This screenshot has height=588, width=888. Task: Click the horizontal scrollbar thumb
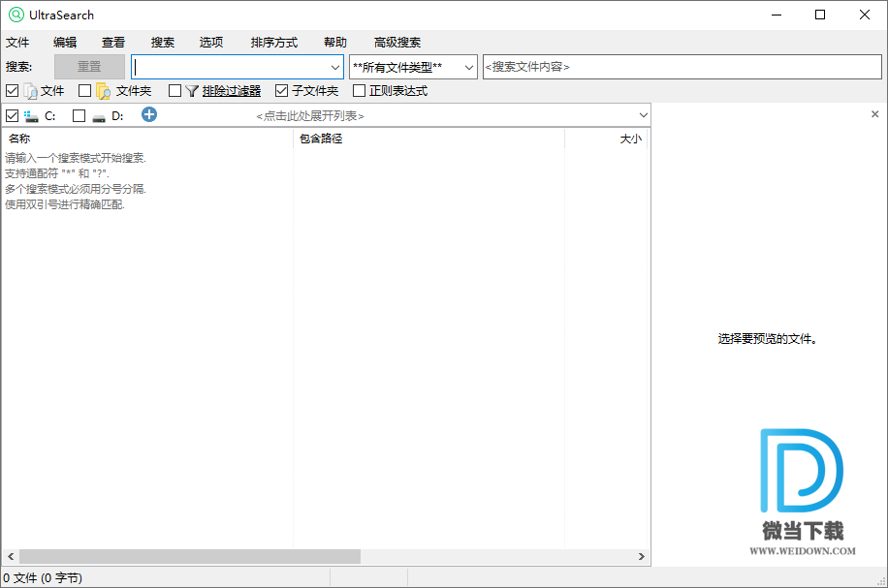[x=190, y=556]
